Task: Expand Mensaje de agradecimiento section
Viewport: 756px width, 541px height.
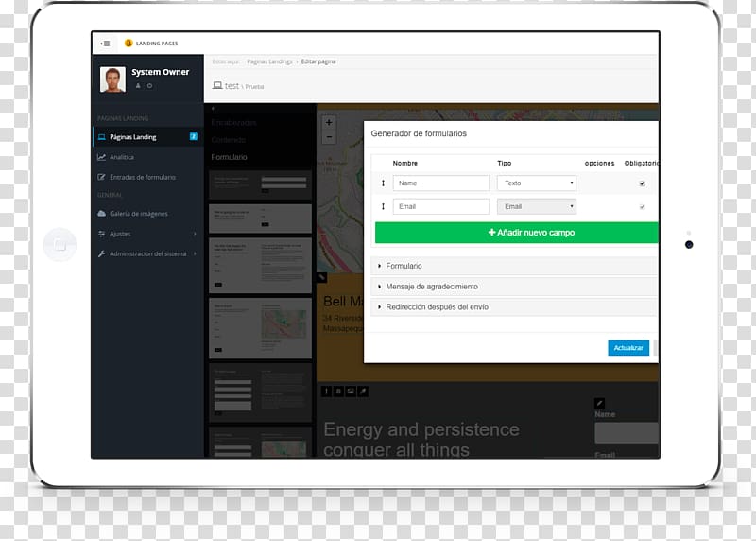Action: (x=514, y=287)
